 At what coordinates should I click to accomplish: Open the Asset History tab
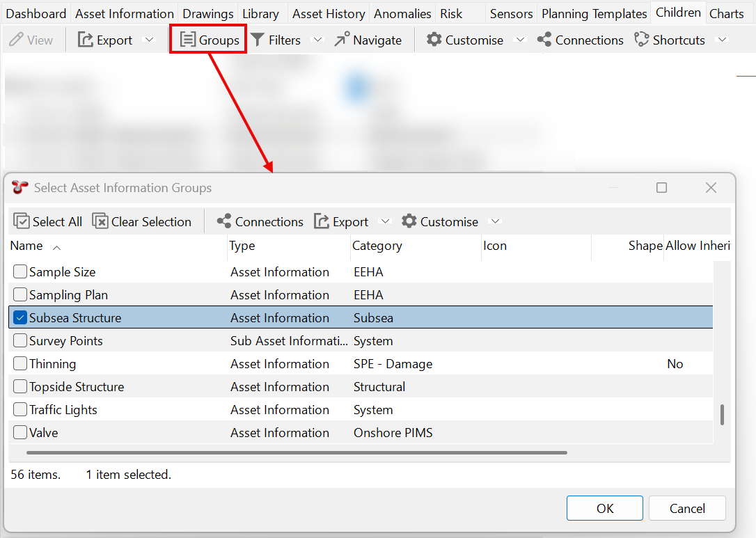coord(329,13)
